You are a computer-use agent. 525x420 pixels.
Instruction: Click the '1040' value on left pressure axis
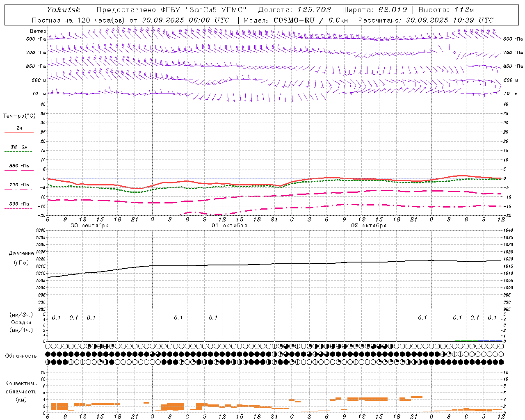point(40,230)
